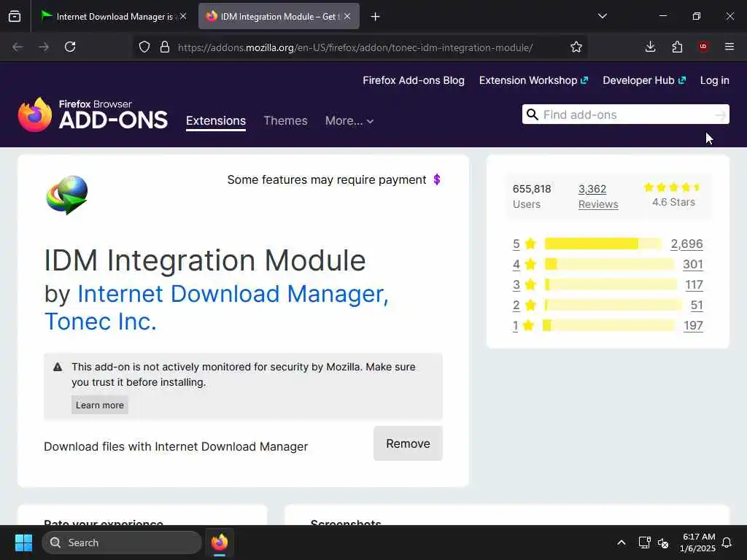Screen dimensions: 747x560
Task: Click the purple dollar payment icon
Action: click(x=437, y=179)
